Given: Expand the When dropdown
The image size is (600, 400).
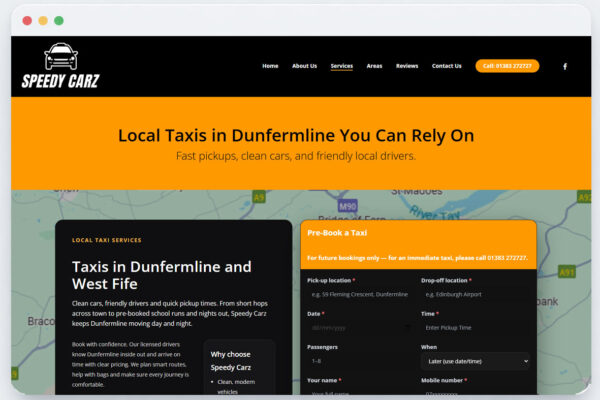Looking at the screenshot, I should pos(474,361).
